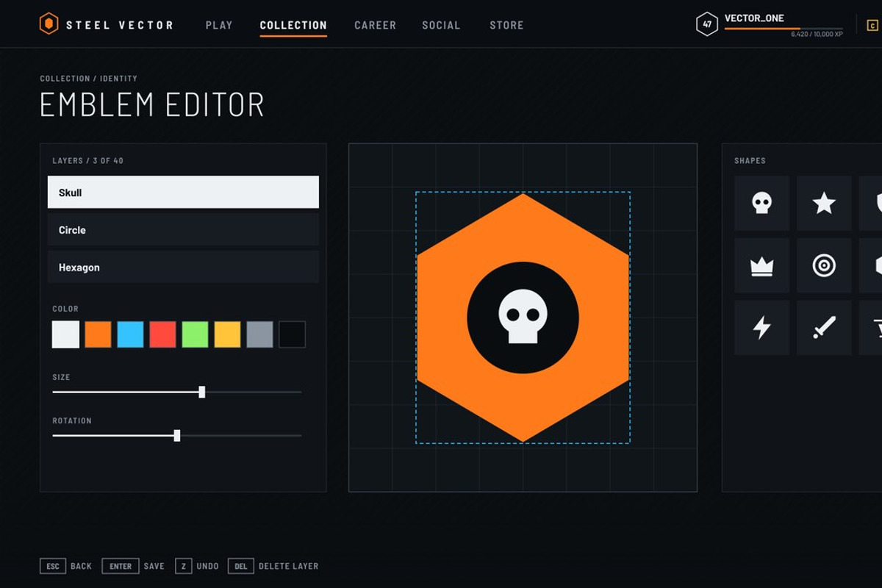Add the sword shape
The height and width of the screenshot is (588, 882).
(824, 328)
